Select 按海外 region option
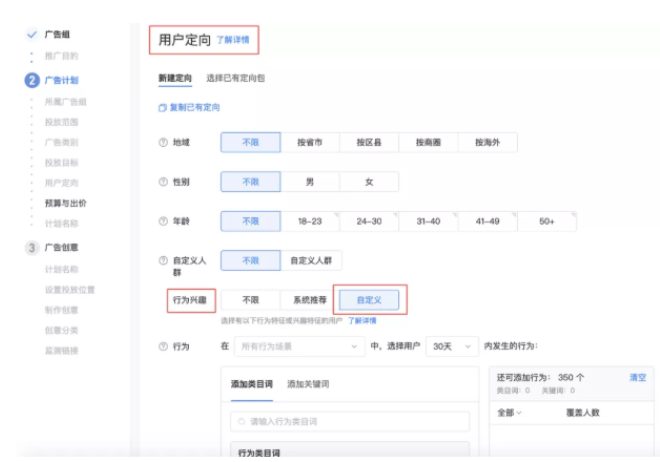 click(x=488, y=142)
